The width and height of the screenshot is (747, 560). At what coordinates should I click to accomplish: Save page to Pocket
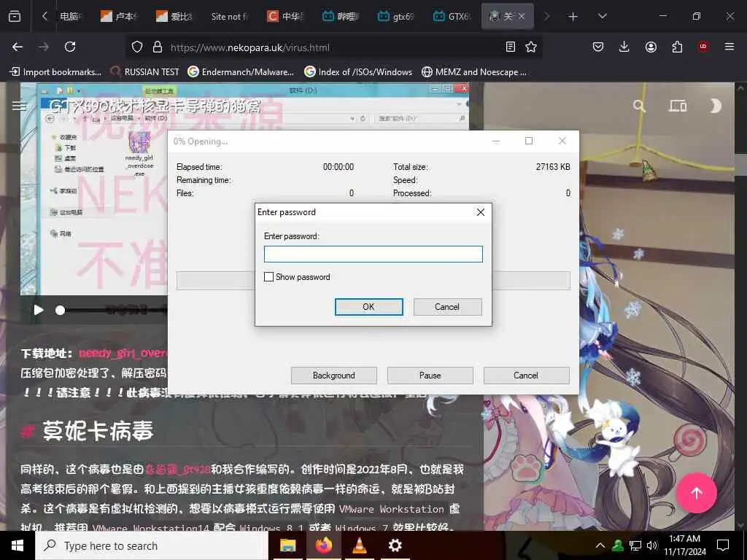click(598, 47)
